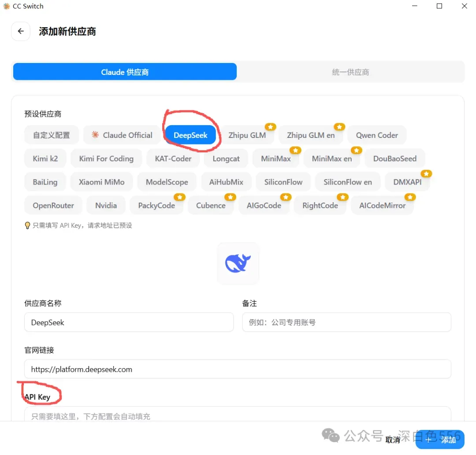Click the lightbulb hint icon
The image size is (476, 455).
pyautogui.click(x=27, y=226)
